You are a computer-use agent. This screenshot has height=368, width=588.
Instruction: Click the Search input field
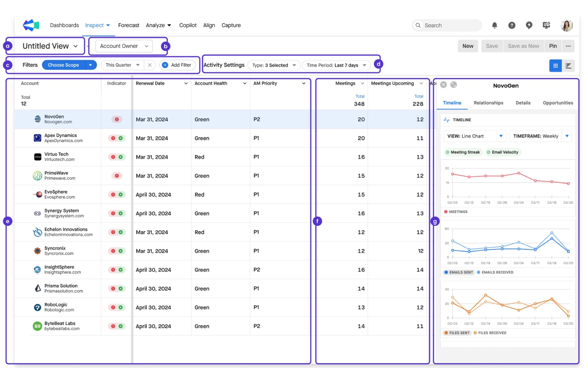click(447, 25)
